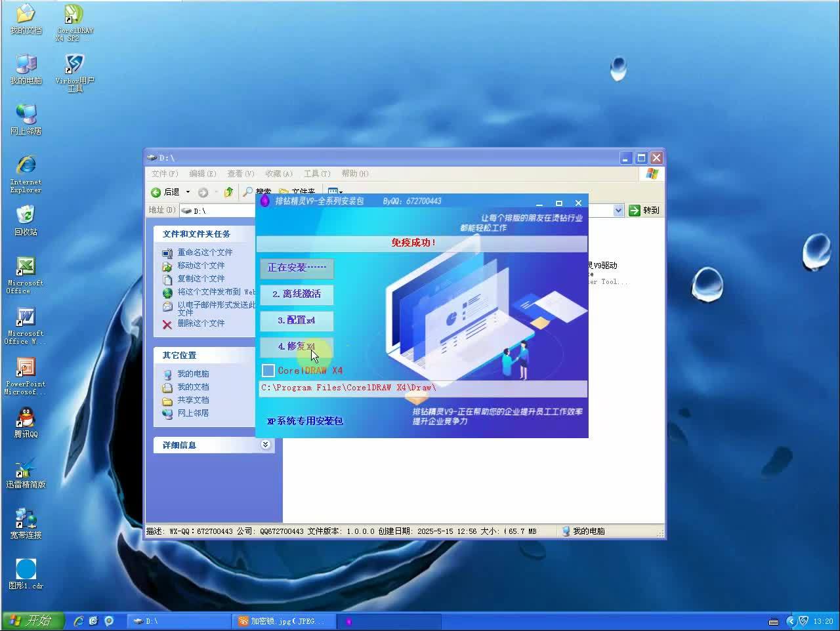The height and width of the screenshot is (631, 840).
Task: Click the Explorer Back arrow icon
Action: click(x=156, y=192)
